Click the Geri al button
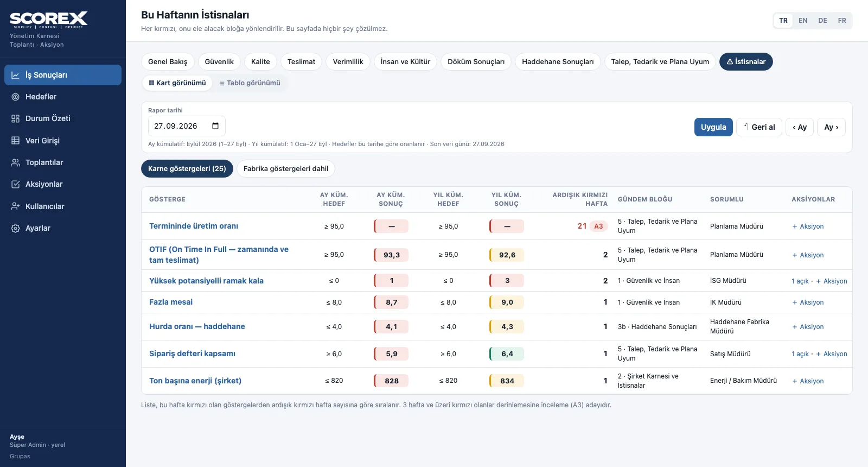This screenshot has height=467, width=868. [759, 127]
